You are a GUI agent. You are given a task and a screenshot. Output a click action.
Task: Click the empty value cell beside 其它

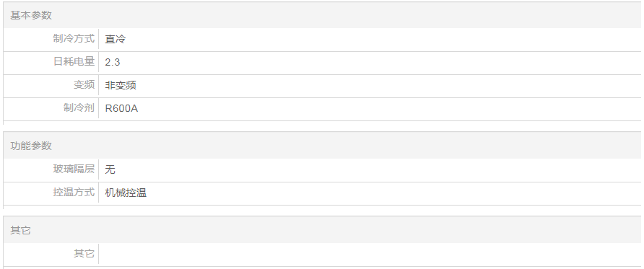pos(370,253)
